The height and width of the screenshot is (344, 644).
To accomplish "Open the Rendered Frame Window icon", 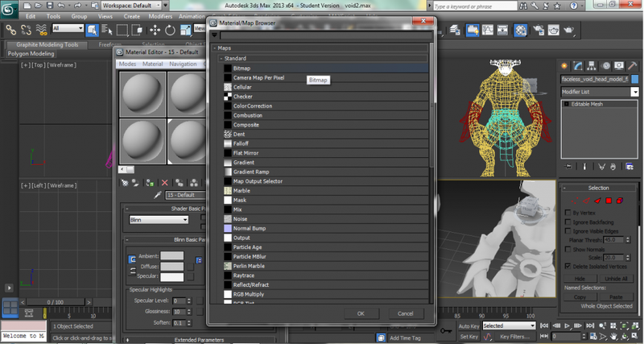I will 553,30.
